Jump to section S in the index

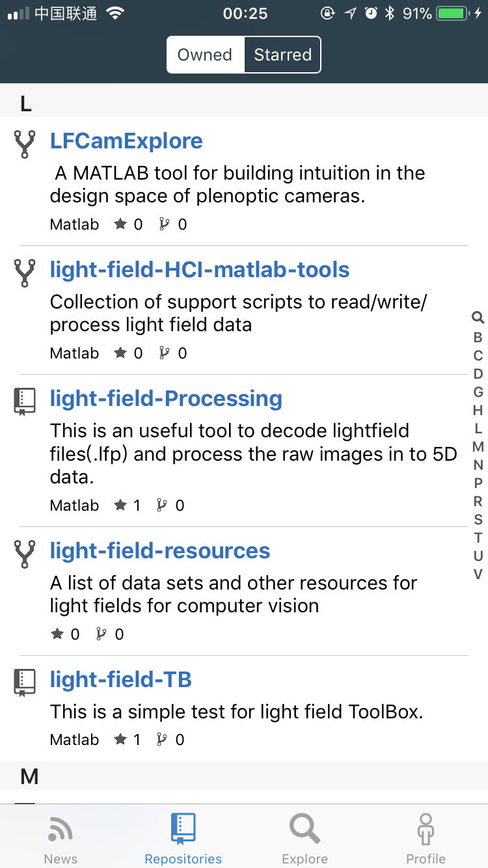click(478, 519)
